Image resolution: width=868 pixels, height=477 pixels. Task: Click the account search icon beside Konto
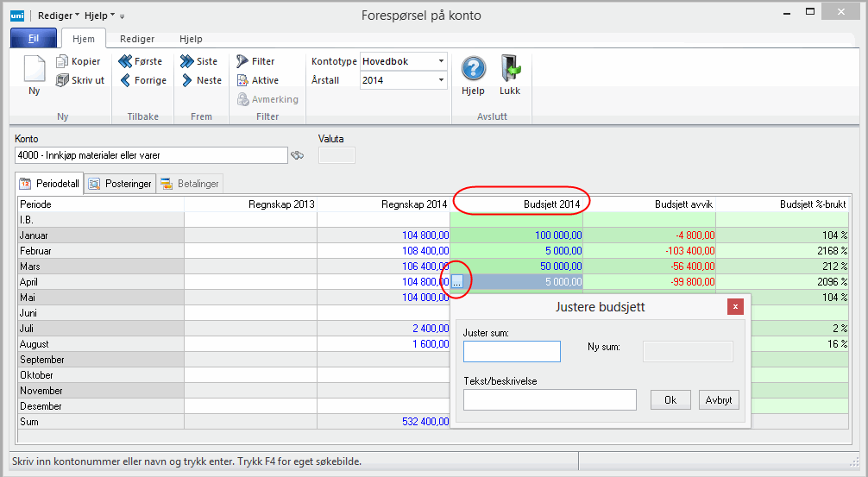(x=298, y=155)
